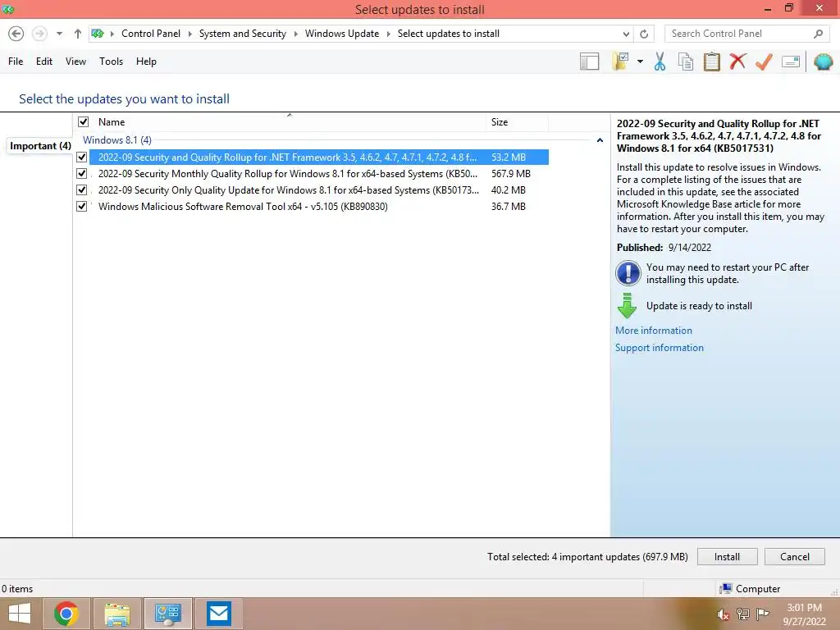Click the 53.2 MB size value

coord(509,157)
